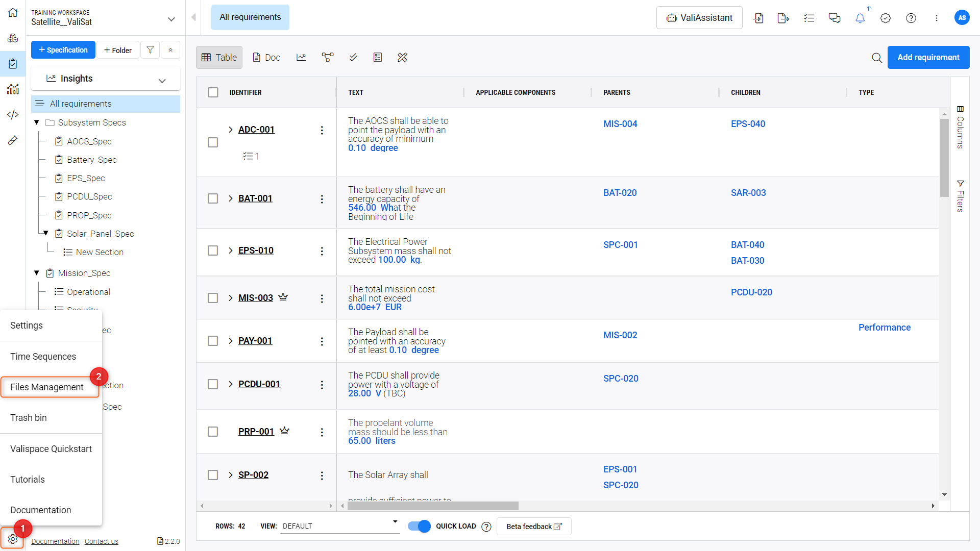Open the tasks checklist icon in header
This screenshot has height=551, width=980.
809,18
